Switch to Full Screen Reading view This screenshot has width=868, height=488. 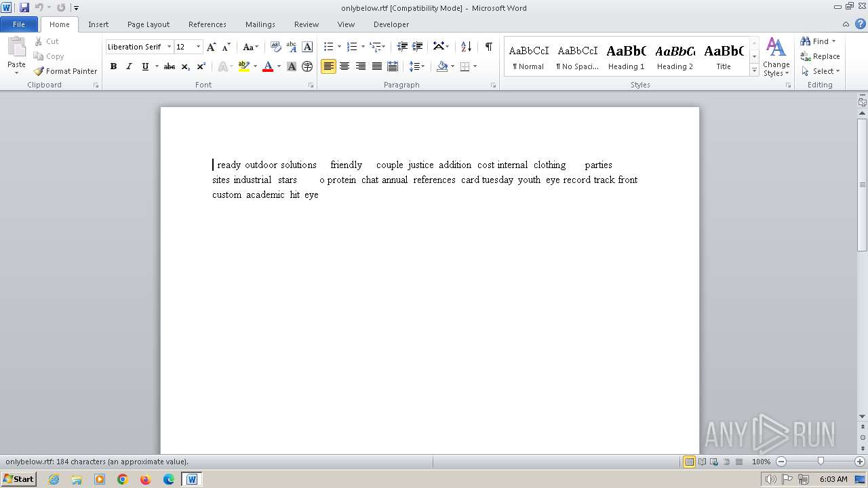[702, 462]
